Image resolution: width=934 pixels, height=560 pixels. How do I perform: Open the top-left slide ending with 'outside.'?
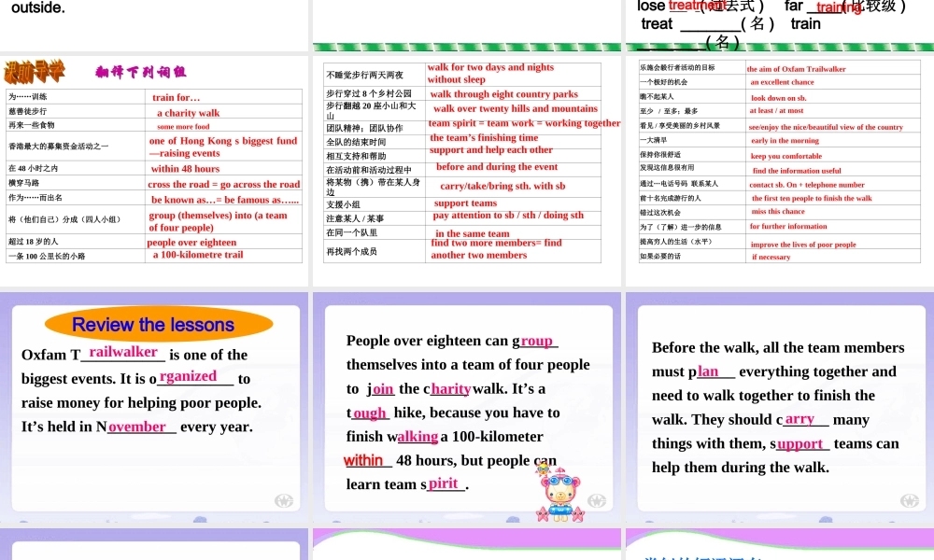pyautogui.click(x=154, y=25)
